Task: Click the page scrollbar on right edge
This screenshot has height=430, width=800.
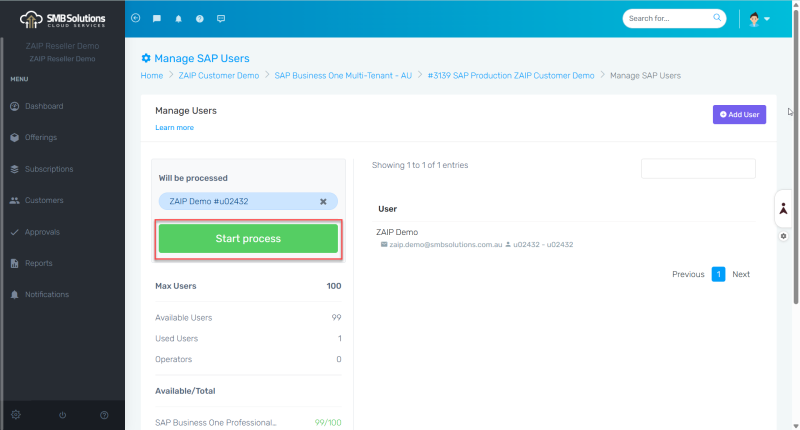Action: pyautogui.click(x=795, y=200)
